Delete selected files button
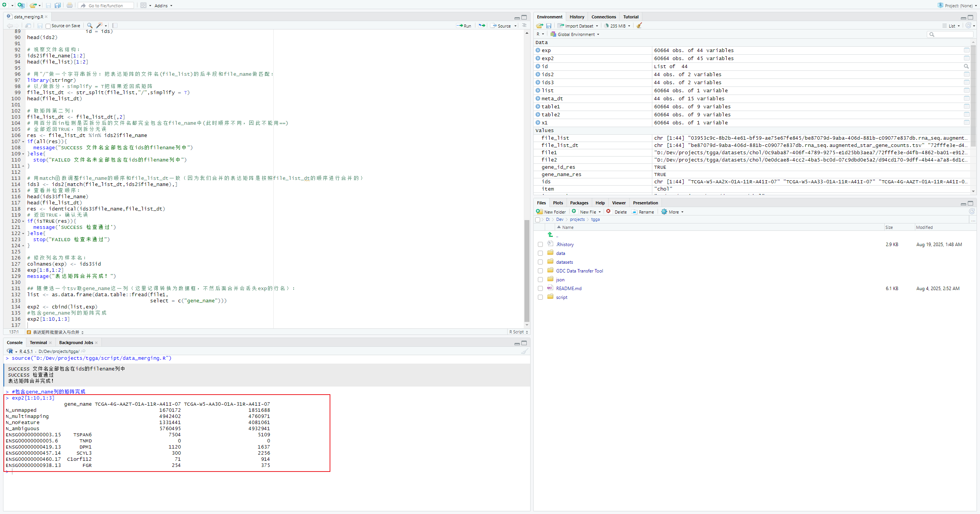The height and width of the screenshot is (514, 980). (617, 212)
